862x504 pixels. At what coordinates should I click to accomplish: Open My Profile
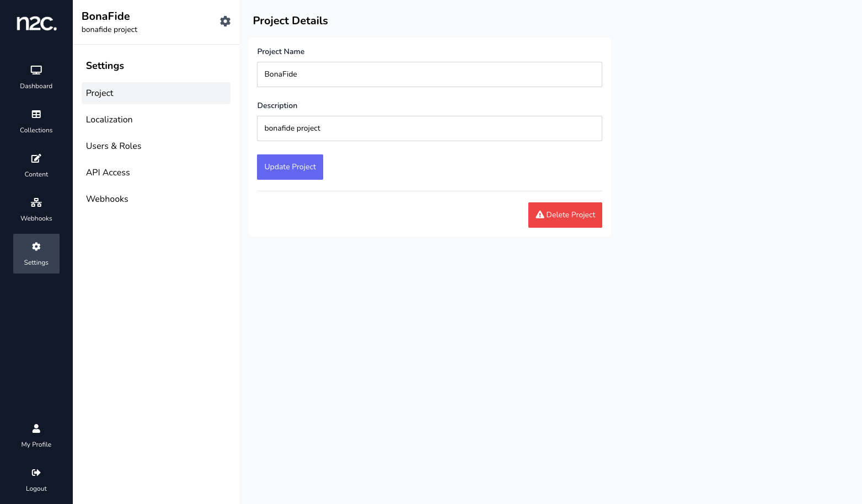point(36,436)
